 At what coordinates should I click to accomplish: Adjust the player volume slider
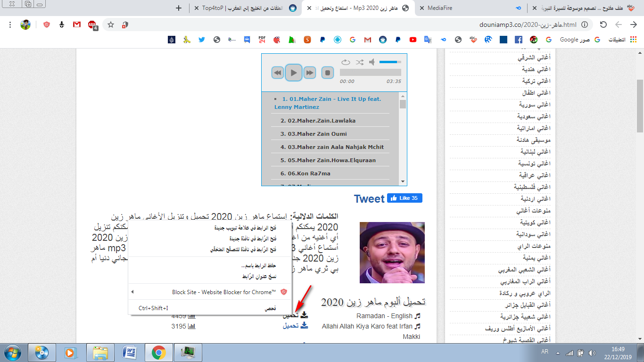390,62
